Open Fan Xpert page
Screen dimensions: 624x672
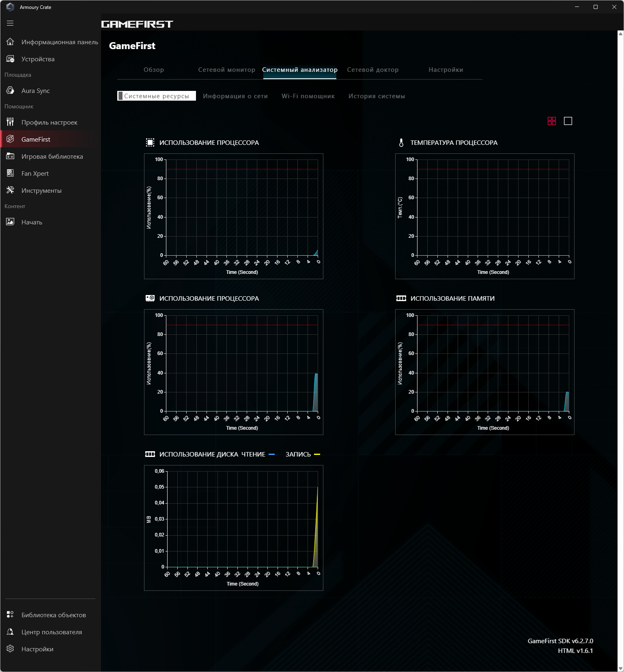[x=51, y=173]
